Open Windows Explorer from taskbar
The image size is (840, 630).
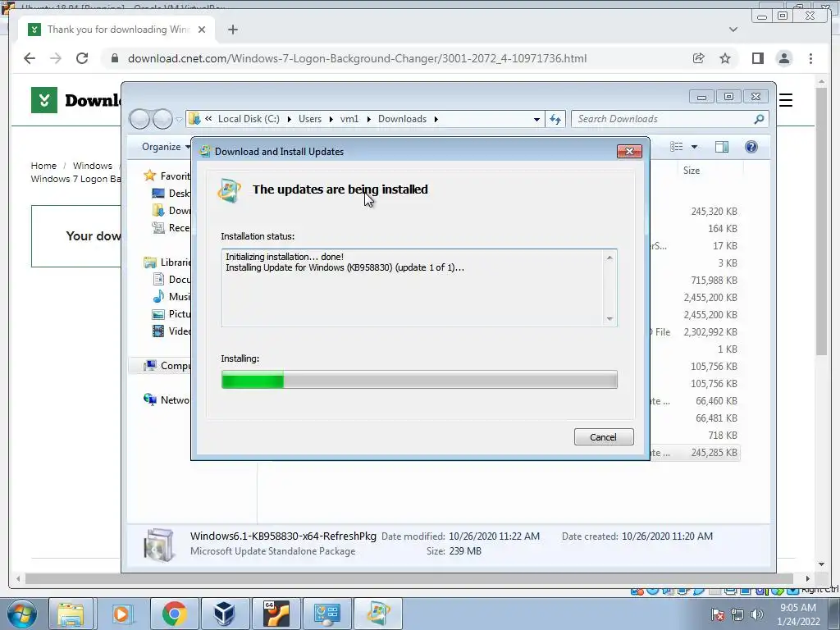coord(71,614)
